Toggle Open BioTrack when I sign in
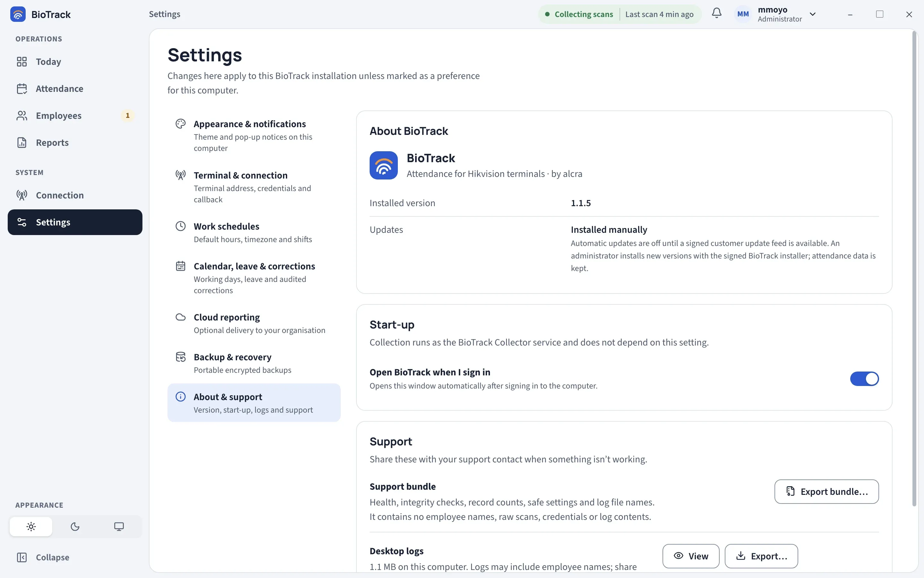 click(x=864, y=379)
